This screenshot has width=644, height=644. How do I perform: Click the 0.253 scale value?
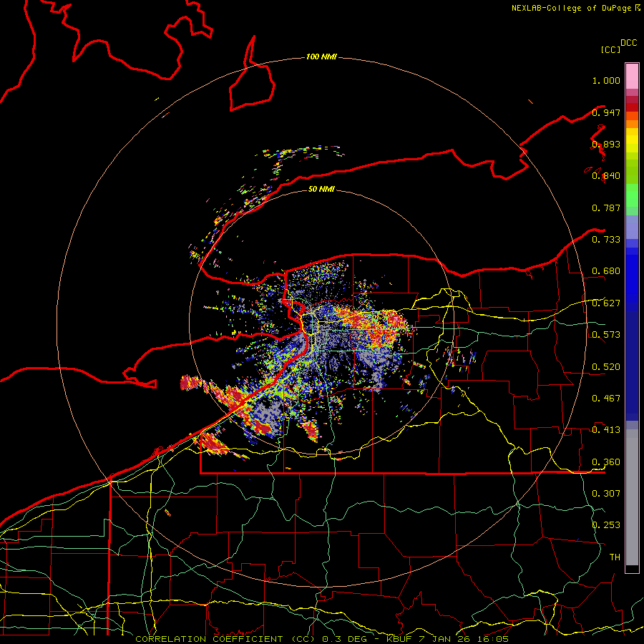tap(606, 525)
